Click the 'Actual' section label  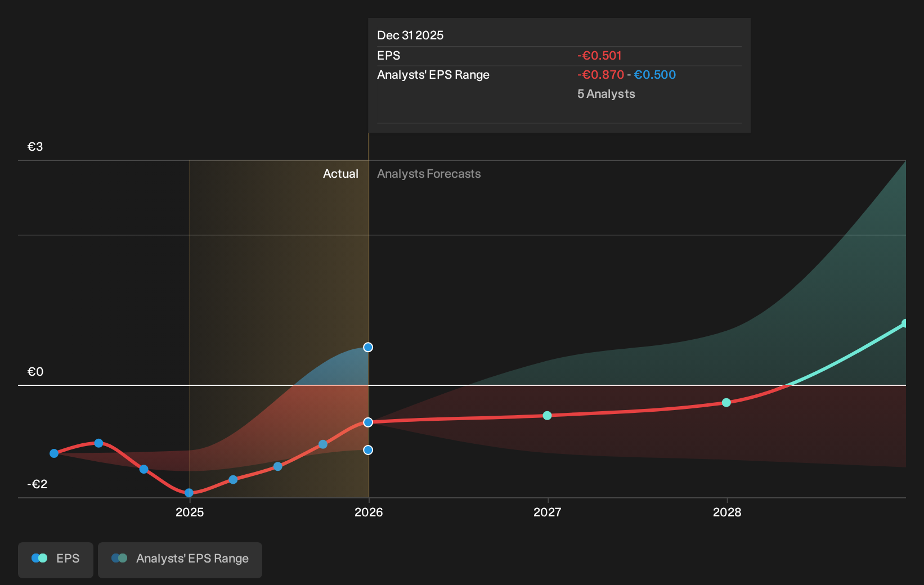tap(340, 174)
